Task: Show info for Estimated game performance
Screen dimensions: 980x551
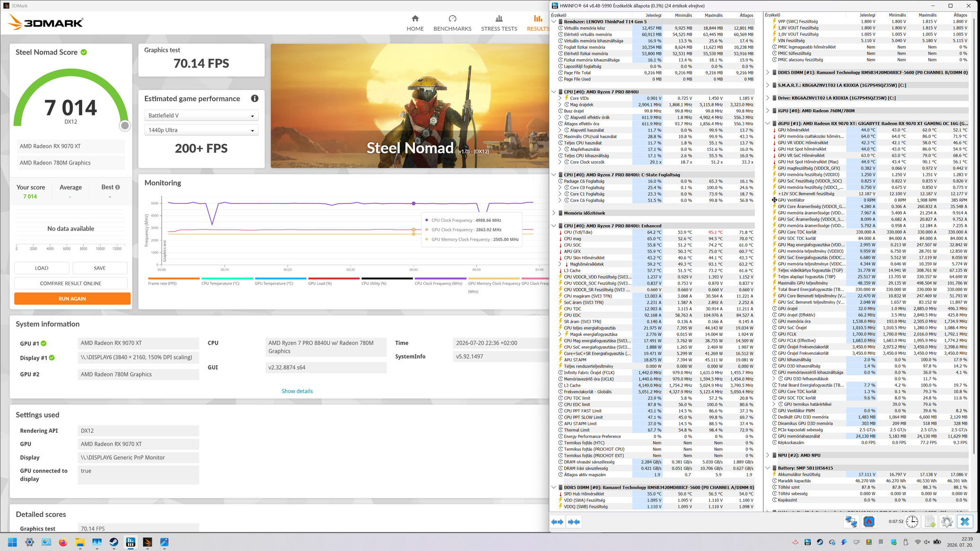Action: tap(255, 98)
